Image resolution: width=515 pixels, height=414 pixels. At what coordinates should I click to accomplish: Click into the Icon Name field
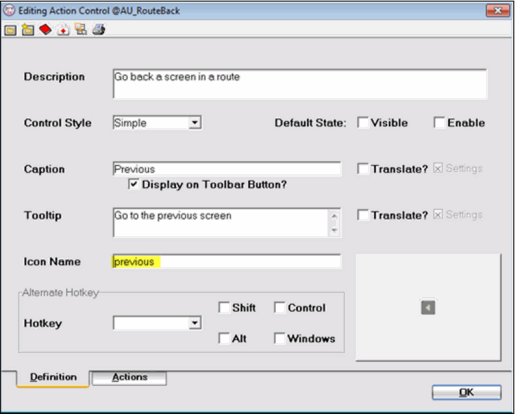pos(227,262)
